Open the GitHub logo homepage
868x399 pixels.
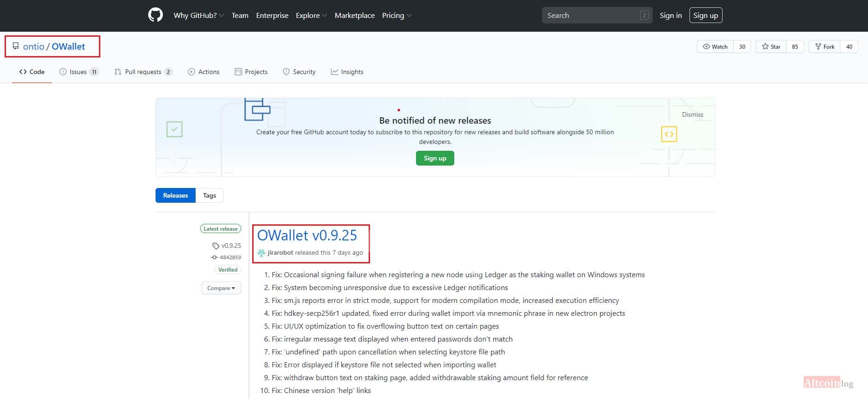point(156,15)
